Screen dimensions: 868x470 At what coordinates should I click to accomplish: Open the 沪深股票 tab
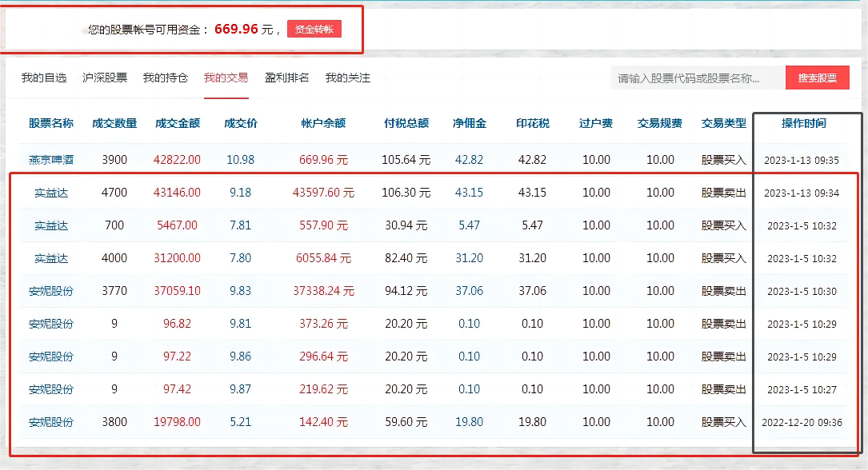105,78
